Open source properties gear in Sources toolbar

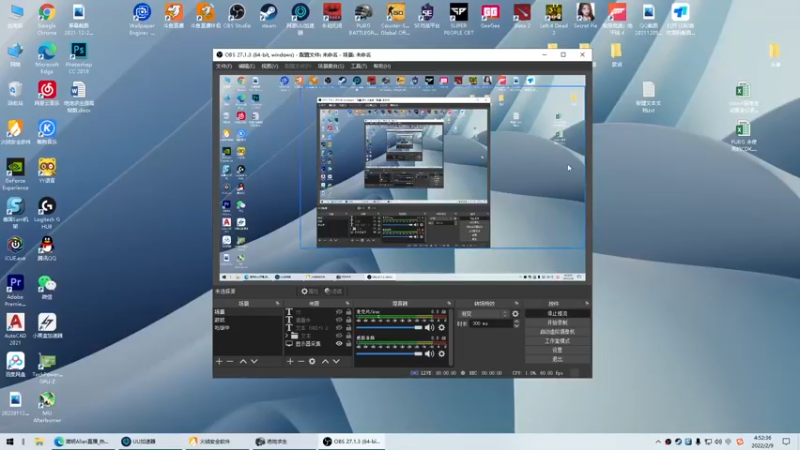tap(312, 361)
